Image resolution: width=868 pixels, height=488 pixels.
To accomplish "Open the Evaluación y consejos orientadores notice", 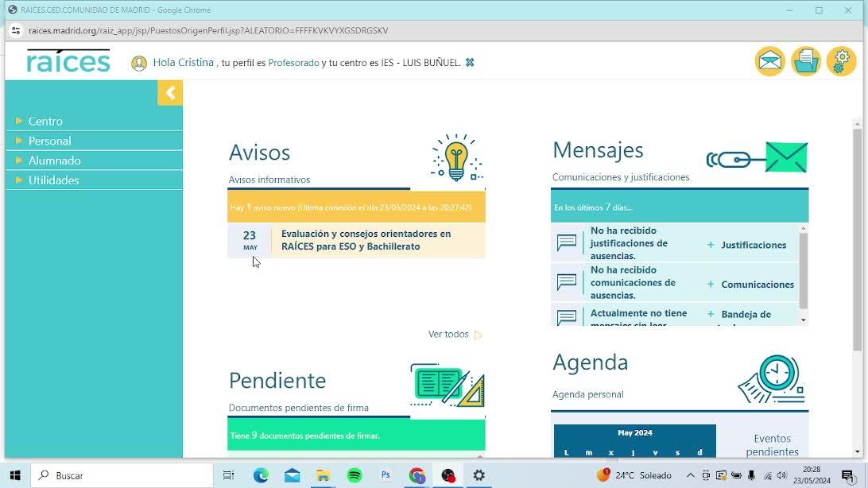I will point(366,240).
